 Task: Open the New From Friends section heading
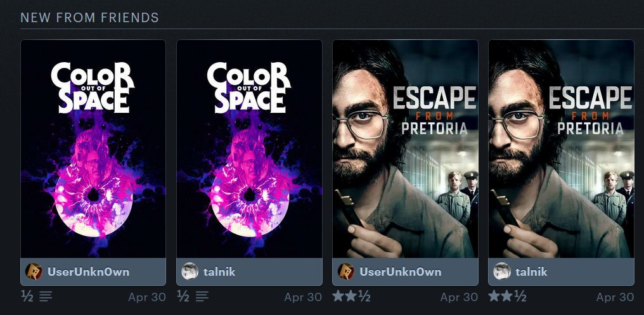[89, 18]
